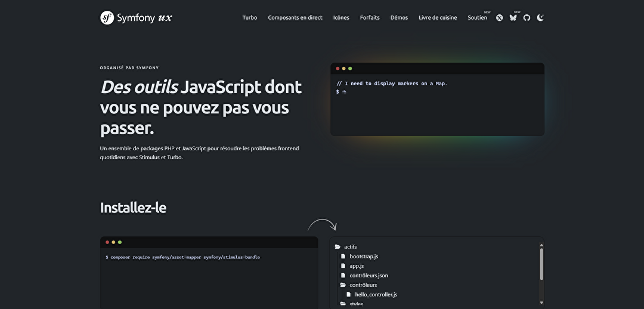Screen dimensions: 644x309
Task: Open Composants en direct menu item
Action: coord(295,18)
